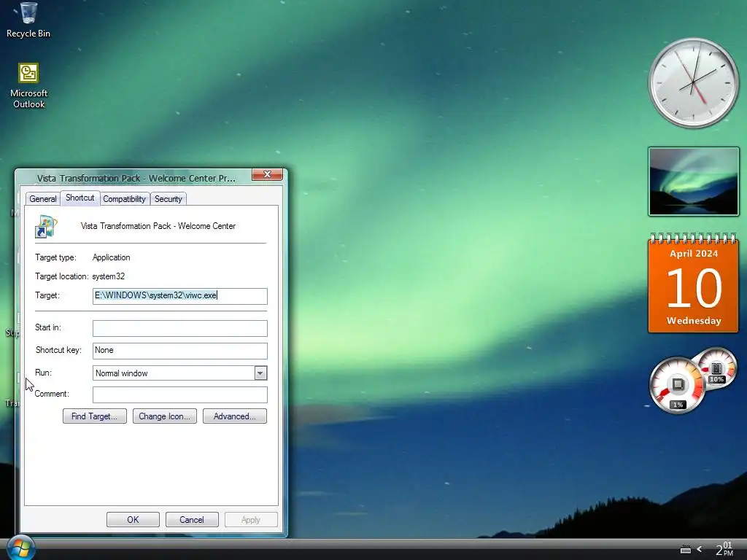
Task: Open the Start menu orb
Action: [x=20, y=547]
